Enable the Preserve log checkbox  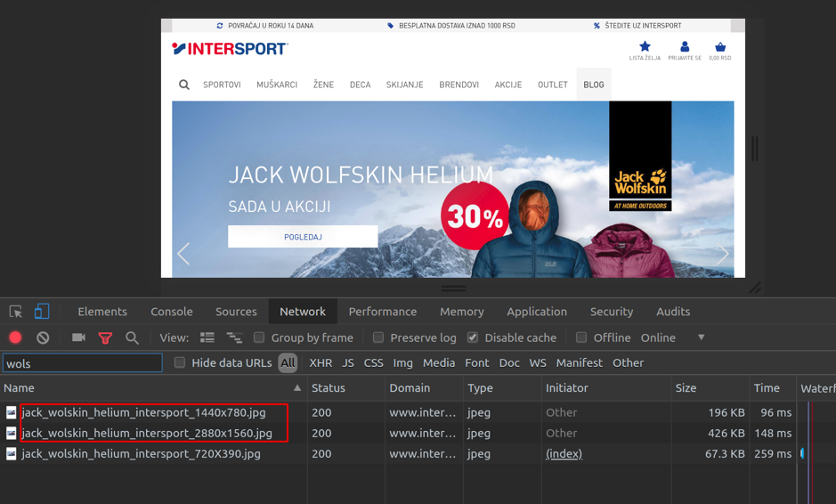tap(378, 337)
